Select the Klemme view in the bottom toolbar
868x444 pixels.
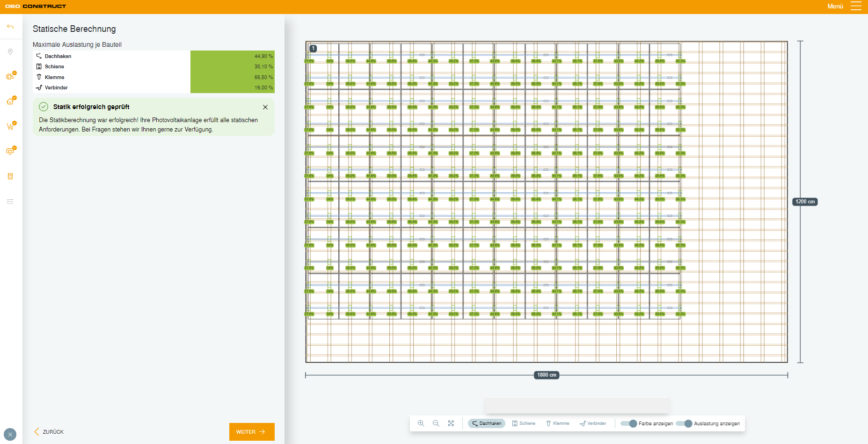click(x=557, y=423)
